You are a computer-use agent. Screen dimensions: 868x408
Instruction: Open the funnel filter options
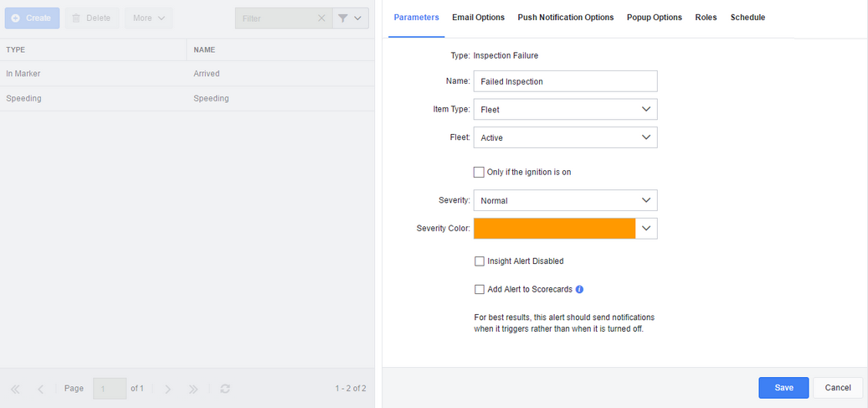[x=351, y=18]
